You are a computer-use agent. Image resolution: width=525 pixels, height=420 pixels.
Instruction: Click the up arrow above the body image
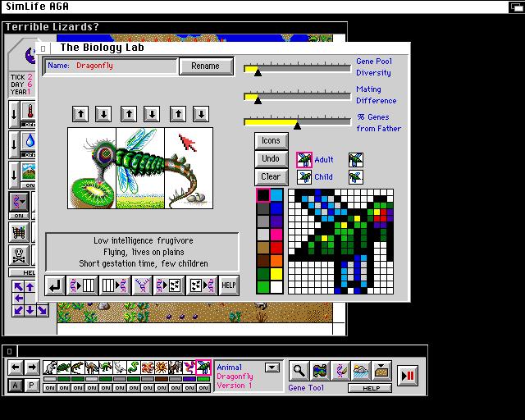point(129,114)
